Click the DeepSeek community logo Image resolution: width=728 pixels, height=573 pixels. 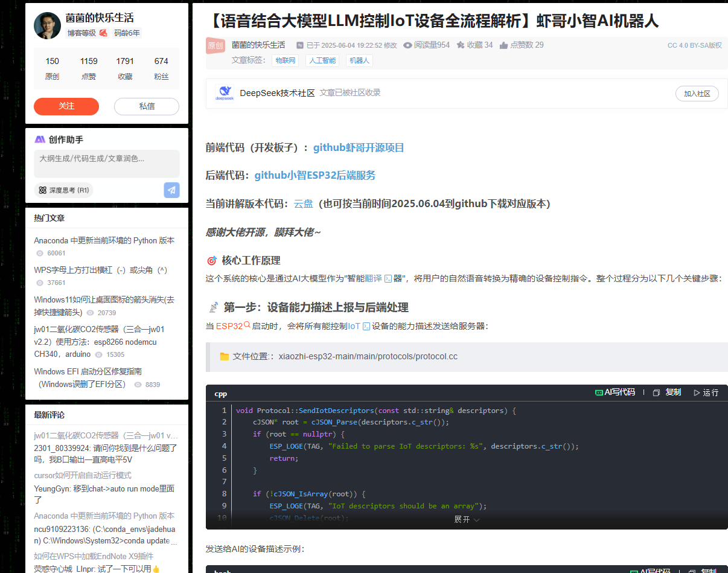coord(225,94)
